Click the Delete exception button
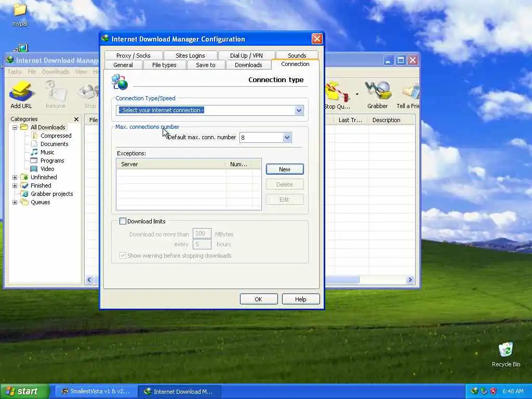 point(285,184)
